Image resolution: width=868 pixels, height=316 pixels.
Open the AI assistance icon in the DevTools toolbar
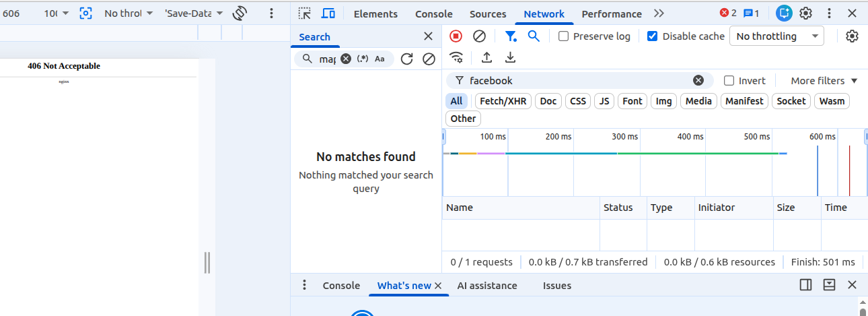point(784,13)
